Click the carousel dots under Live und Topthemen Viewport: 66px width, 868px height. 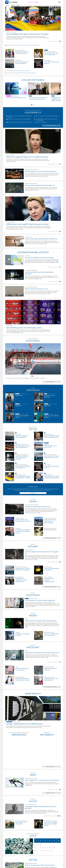tap(33, 105)
